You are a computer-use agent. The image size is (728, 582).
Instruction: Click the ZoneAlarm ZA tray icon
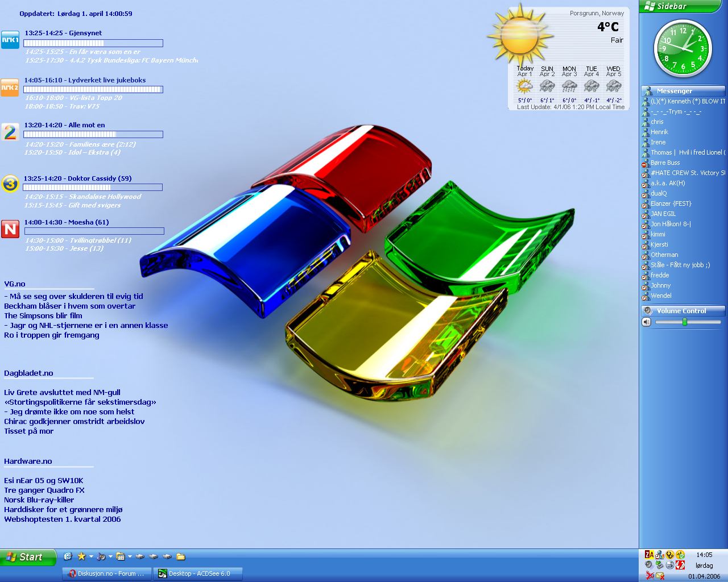click(x=649, y=555)
